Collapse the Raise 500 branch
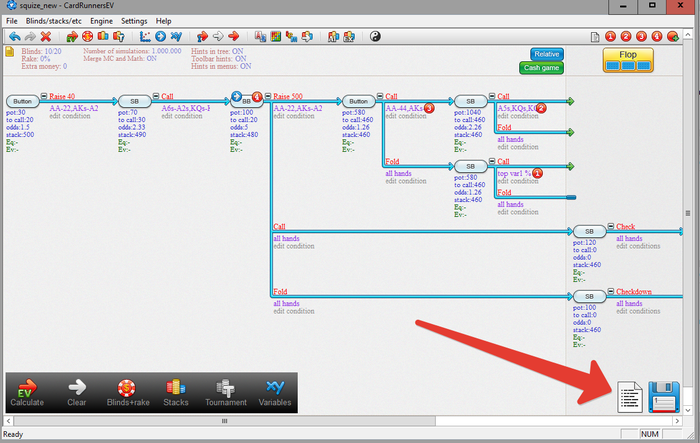Viewport: 700px width, 443px height. [268, 96]
